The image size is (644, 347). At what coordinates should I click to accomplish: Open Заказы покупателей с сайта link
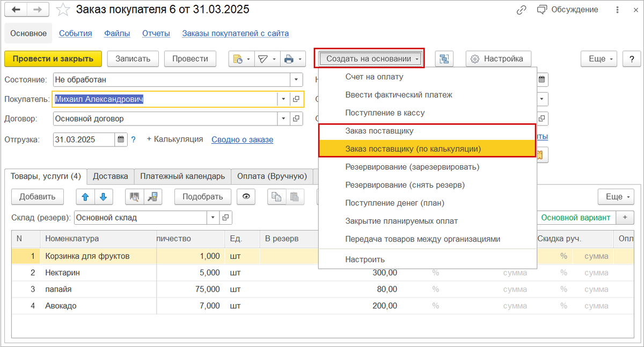click(x=236, y=33)
